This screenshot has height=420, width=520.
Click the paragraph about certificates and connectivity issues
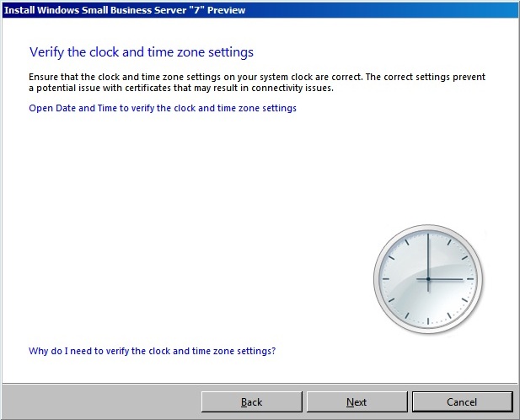click(257, 83)
